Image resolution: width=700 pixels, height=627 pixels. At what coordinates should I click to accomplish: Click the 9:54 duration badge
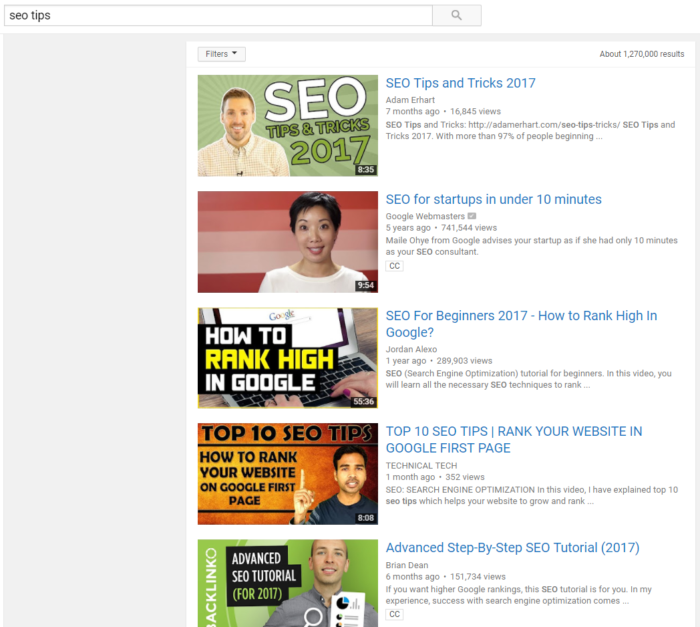(x=366, y=286)
